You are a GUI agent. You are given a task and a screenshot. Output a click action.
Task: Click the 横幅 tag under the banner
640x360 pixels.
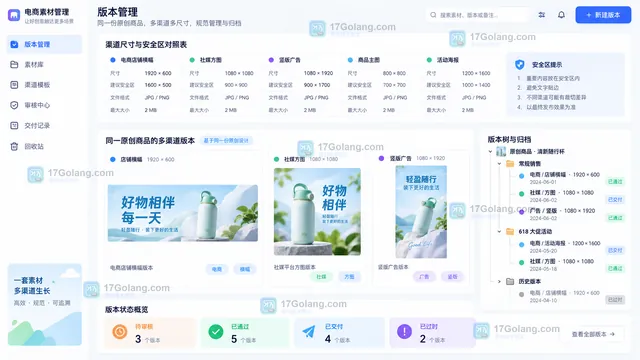[244, 269]
